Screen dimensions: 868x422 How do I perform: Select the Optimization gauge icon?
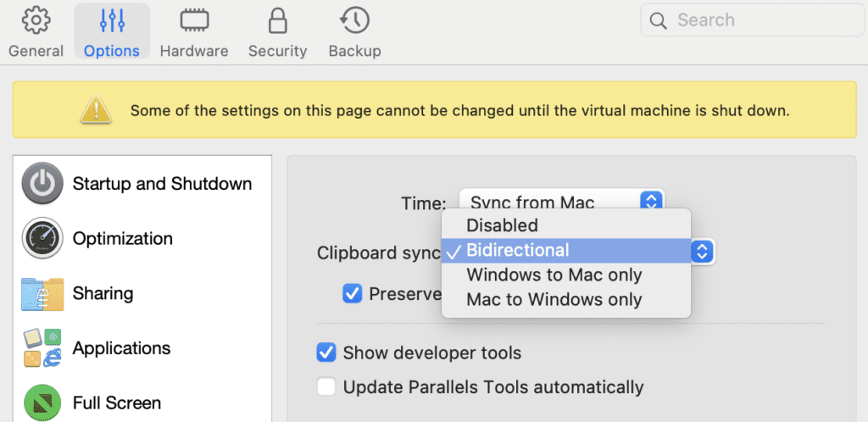[42, 239]
